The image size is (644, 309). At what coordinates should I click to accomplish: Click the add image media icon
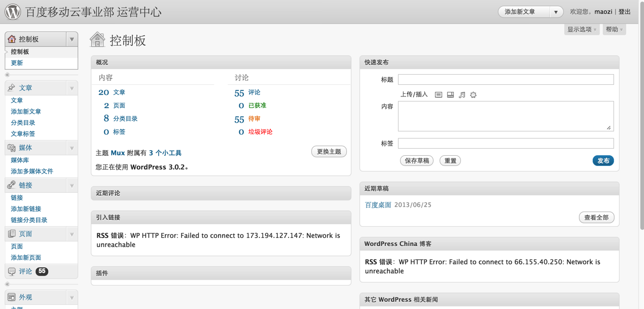point(439,95)
